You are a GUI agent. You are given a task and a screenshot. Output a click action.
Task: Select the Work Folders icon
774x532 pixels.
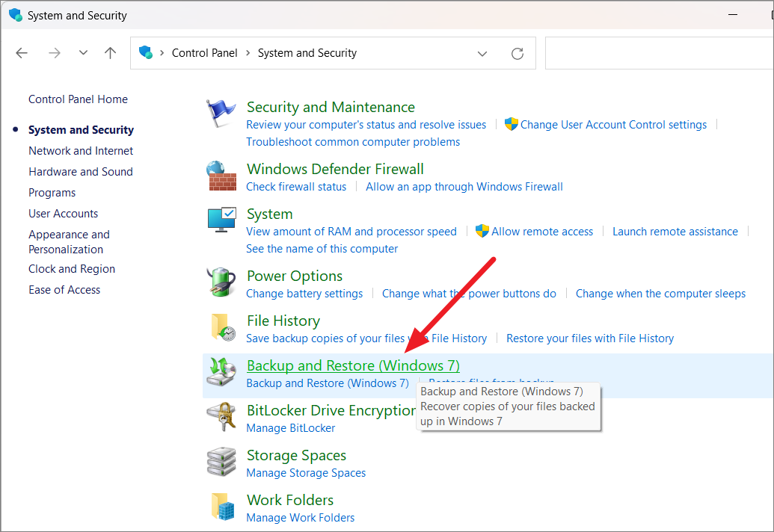coord(221,506)
